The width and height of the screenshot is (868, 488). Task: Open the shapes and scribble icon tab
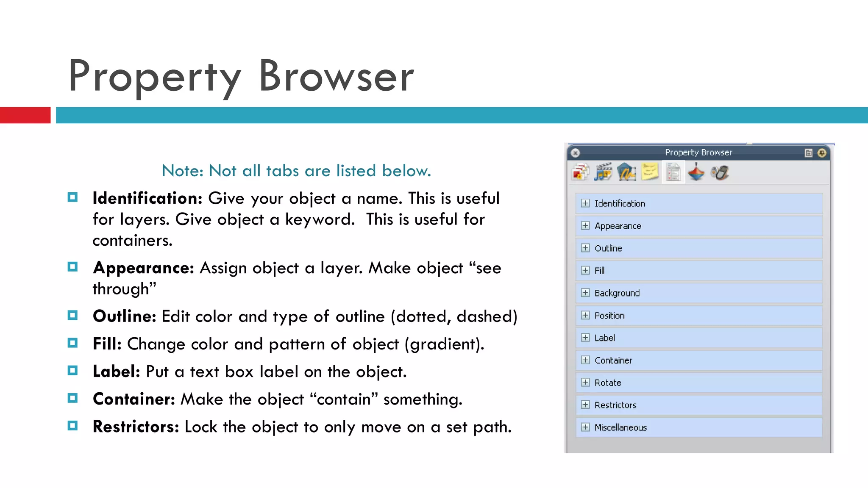[x=626, y=172]
